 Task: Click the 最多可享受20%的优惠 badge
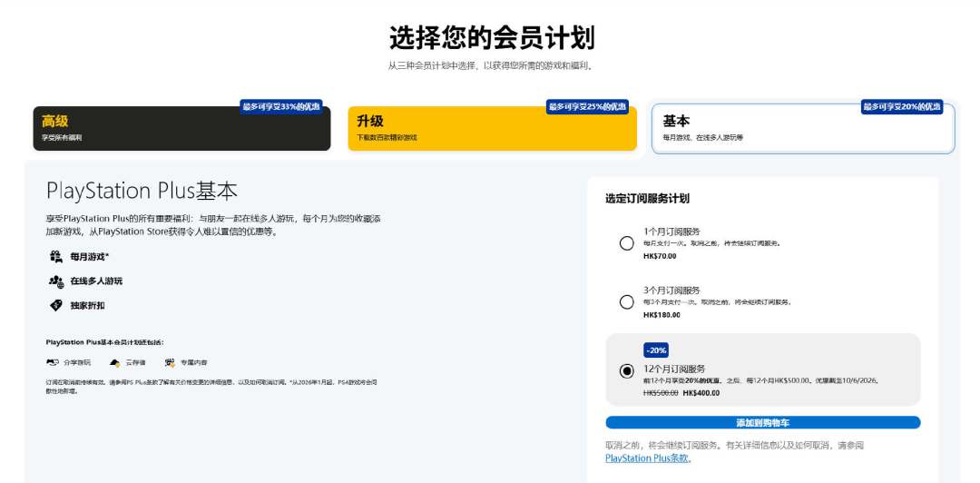point(902,107)
